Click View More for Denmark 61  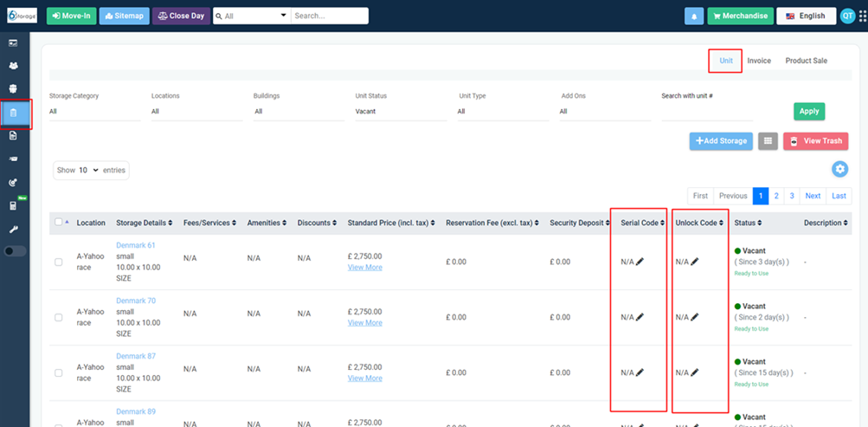pyautogui.click(x=365, y=267)
